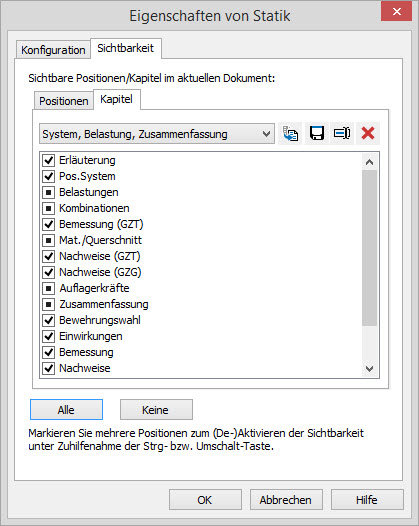The image size is (419, 526).
Task: Switch to the Positionen tab
Action: tap(63, 101)
